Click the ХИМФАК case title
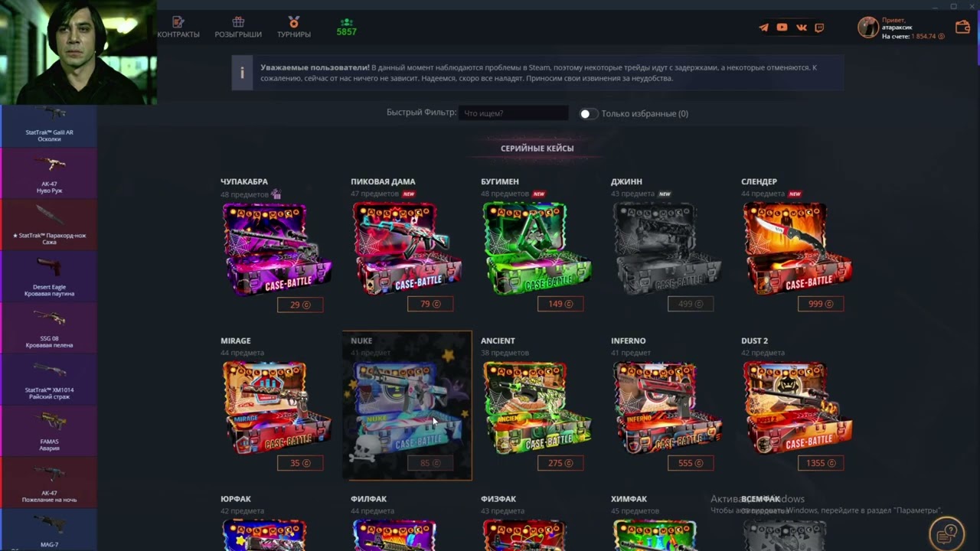 [x=629, y=499]
